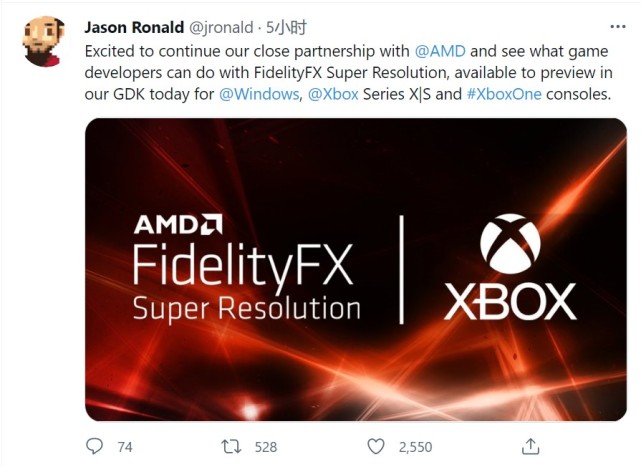Screen dimensions: 641x467
Task: Open the Jason Ronald profile name
Action: (134, 27)
